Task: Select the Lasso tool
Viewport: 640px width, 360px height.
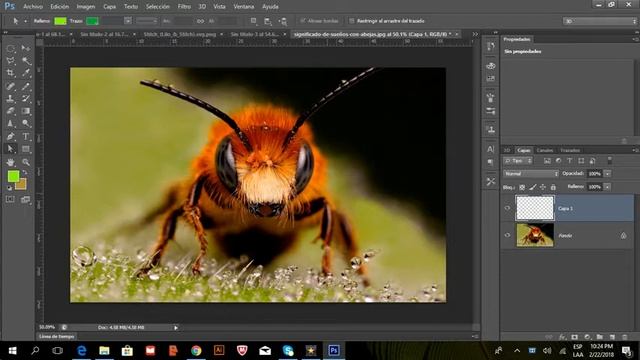Action: click(x=11, y=61)
